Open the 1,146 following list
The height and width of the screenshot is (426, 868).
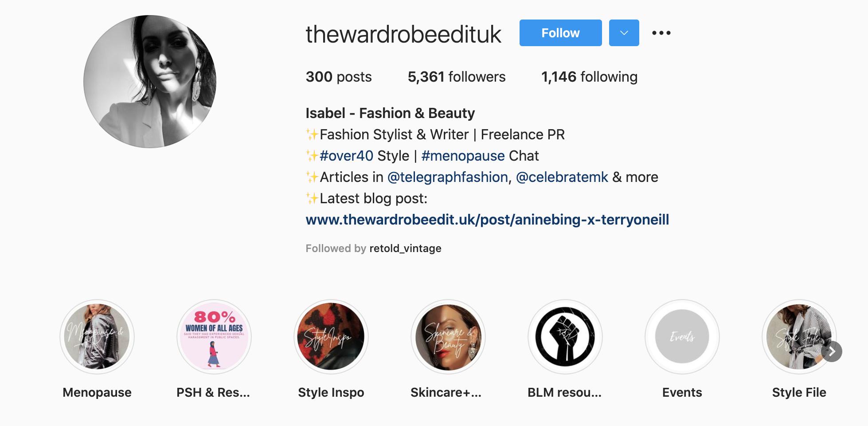[589, 77]
